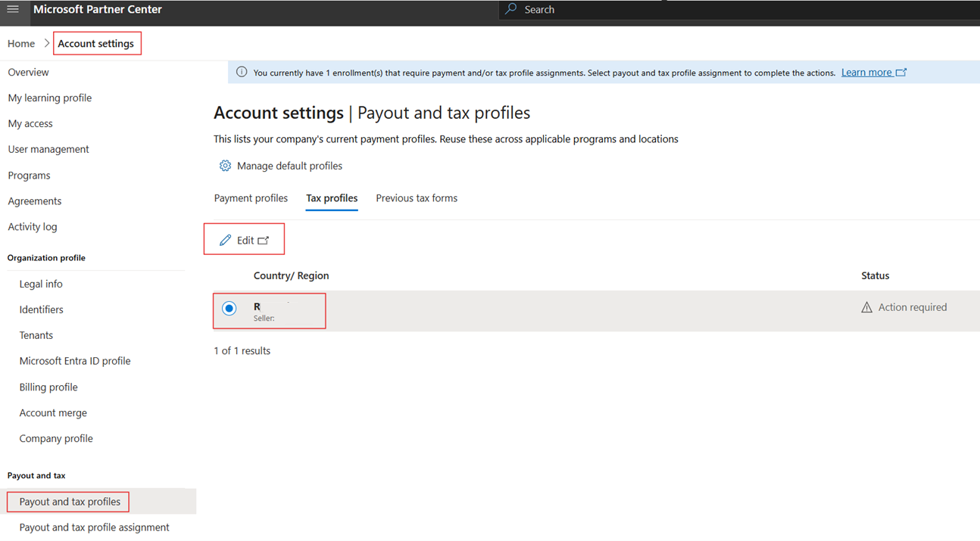
Task: Navigate to Legal info page
Action: 41,284
